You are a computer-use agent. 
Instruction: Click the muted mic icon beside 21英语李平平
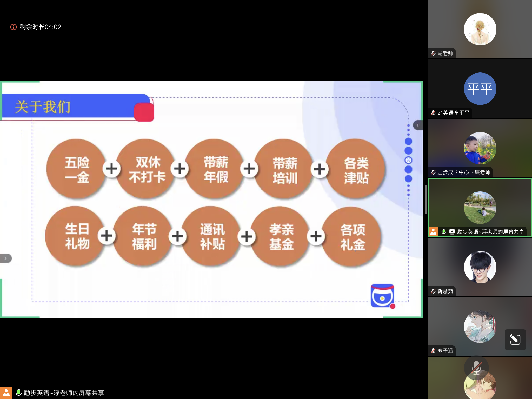point(433,113)
